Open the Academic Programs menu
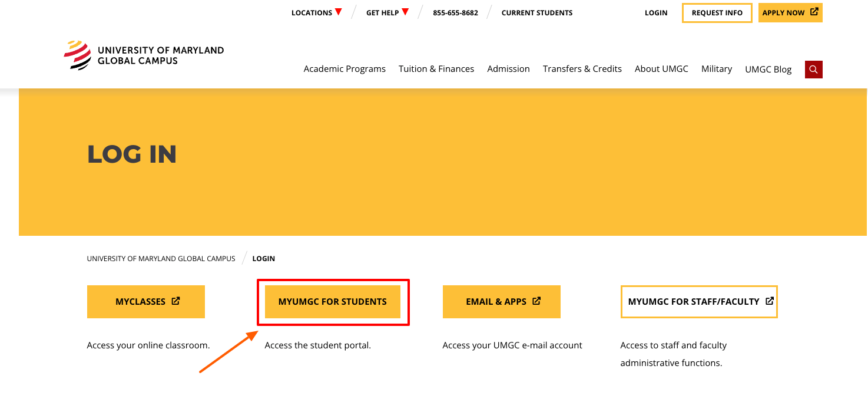 344,69
